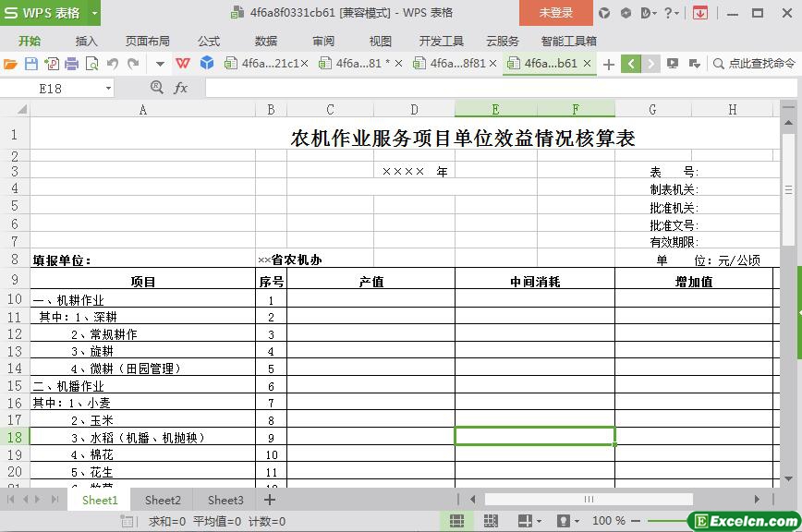Click the presentation screen icon in tab bar
Screen dimensions: 802x532
(672, 64)
